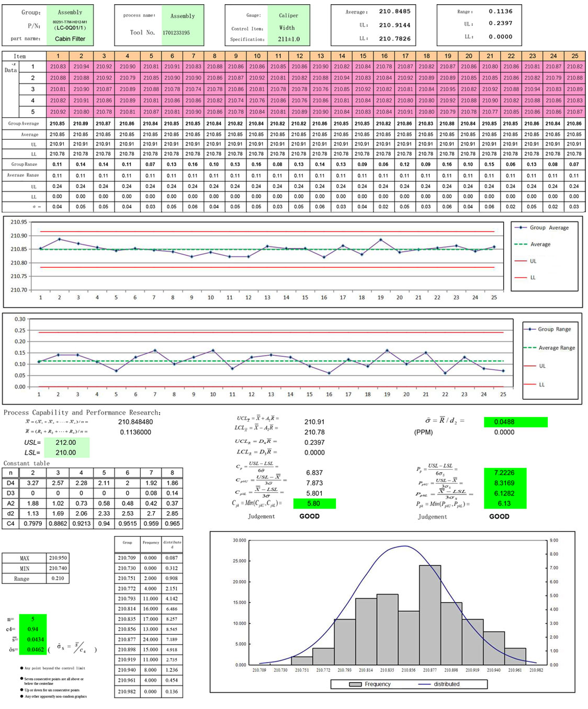Click the "Process Capability and Performance Research:" heading

click(x=82, y=412)
